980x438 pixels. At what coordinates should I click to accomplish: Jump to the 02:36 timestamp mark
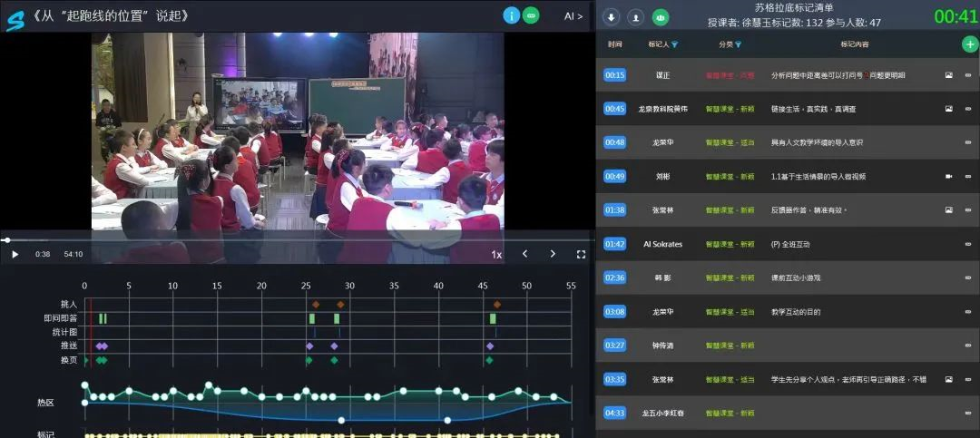pos(614,277)
